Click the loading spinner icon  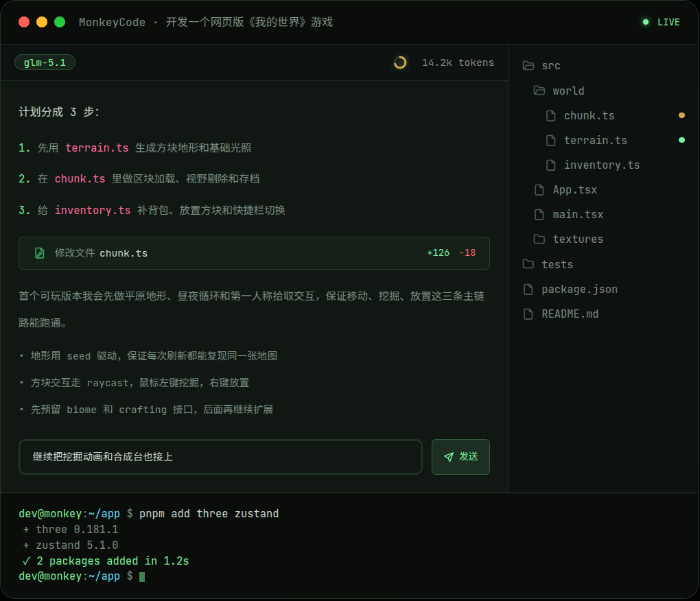(x=400, y=62)
